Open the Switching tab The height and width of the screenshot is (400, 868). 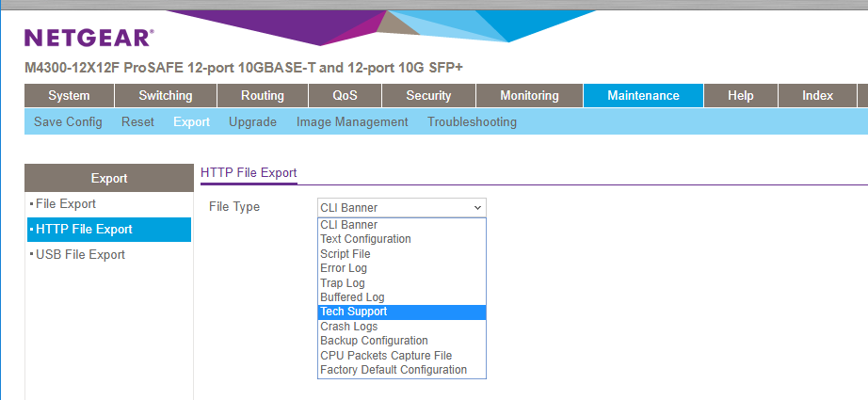(166, 96)
